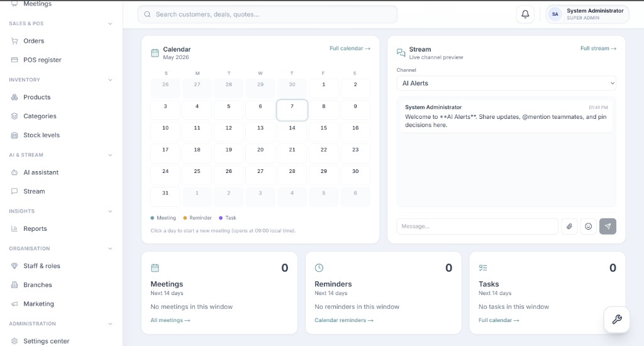Click the search magnifier icon
Image resolution: width=644 pixels, height=346 pixels.
tap(147, 14)
